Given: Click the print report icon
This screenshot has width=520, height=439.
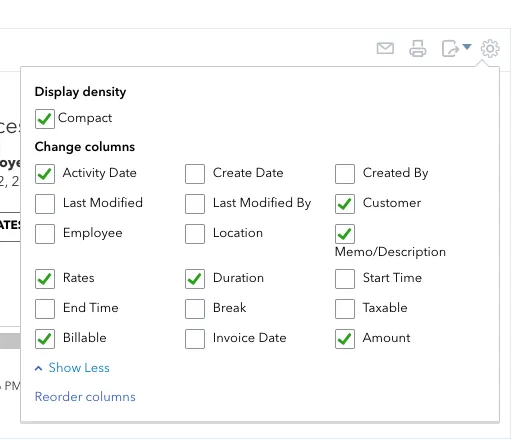Looking at the screenshot, I should coord(418,49).
